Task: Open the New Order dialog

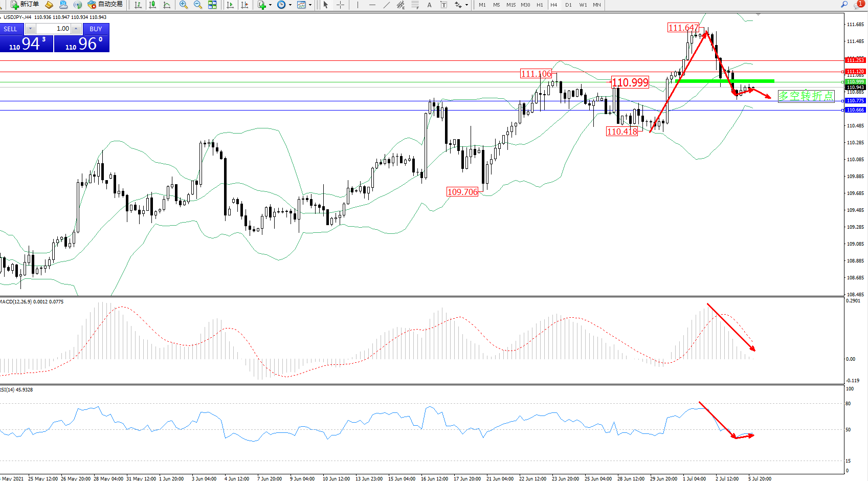Action: click(x=25, y=5)
